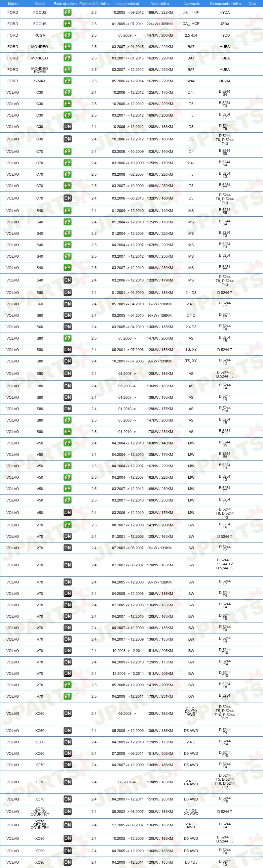Select the 224kW / 305KM power cell
Image resolution: width=263 pixels, height=868 pixels.
click(160, 24)
